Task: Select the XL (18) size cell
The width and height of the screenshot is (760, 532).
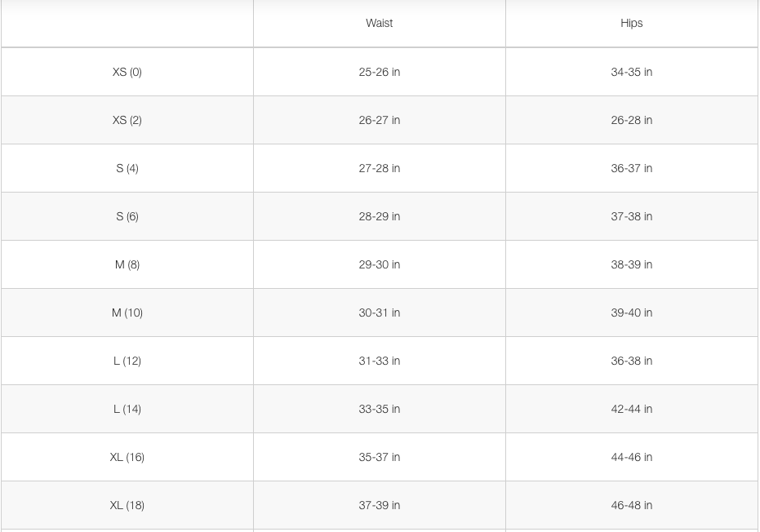Action: [127, 505]
